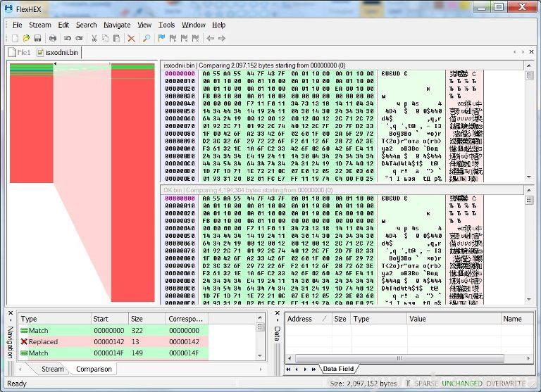Click the isxodnii.bin comparison pane header
The width and height of the screenshot is (541, 392).
[342, 65]
